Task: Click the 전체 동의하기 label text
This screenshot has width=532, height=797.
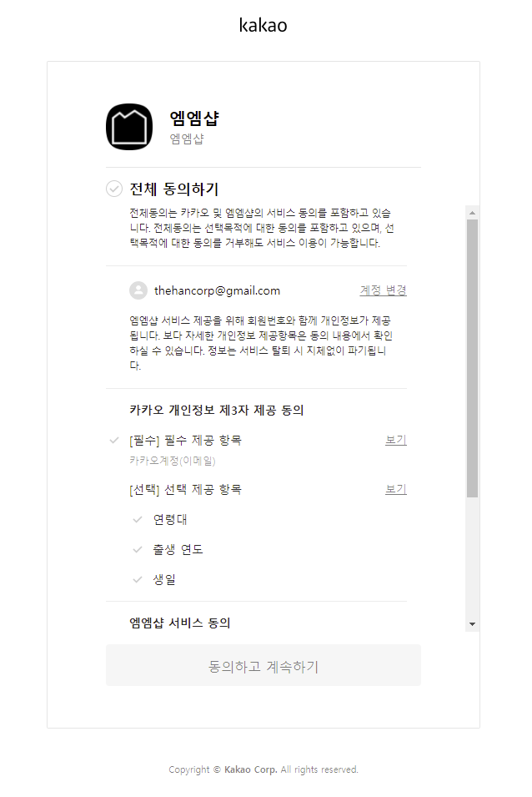Action: click(174, 189)
